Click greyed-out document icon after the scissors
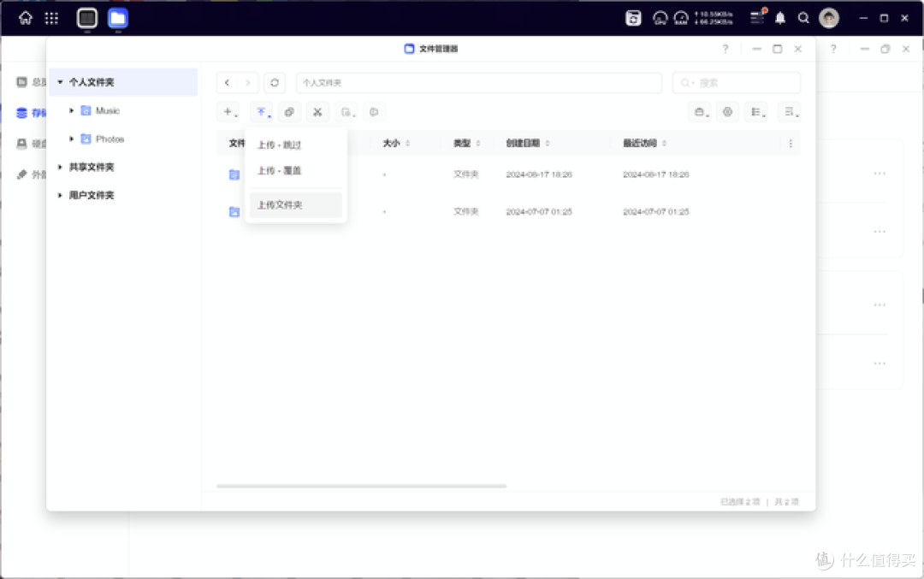Viewport: 924px width, 579px height. [347, 112]
